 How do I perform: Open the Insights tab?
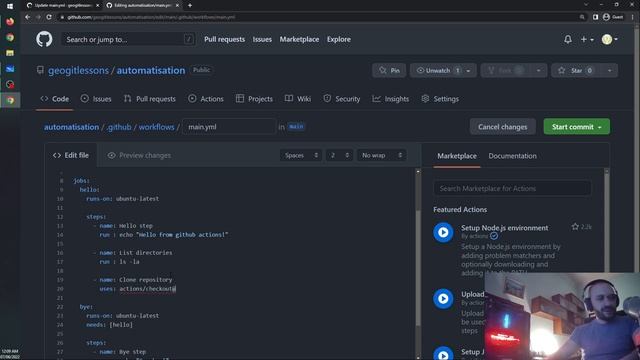[x=391, y=99]
